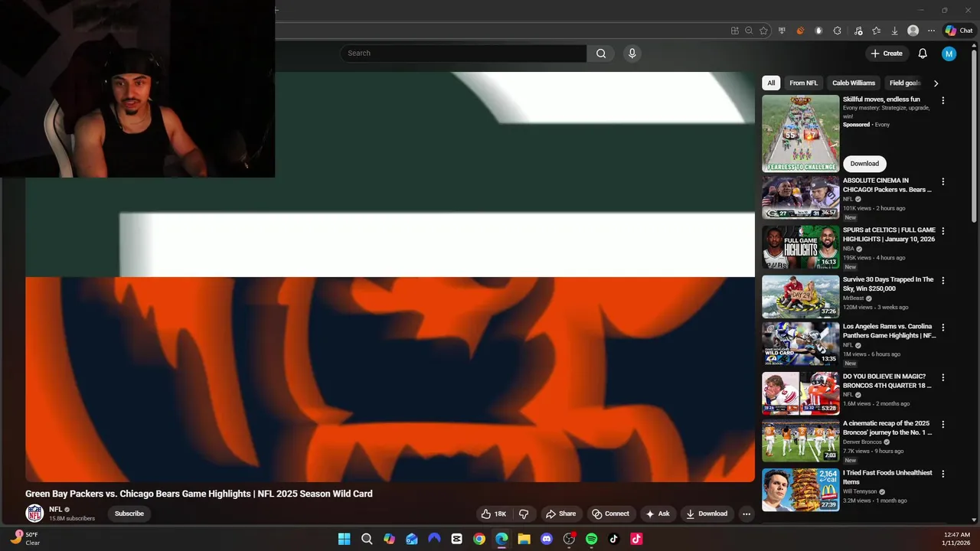
Task: Open the browser extensions puzzle icon
Action: click(x=837, y=31)
